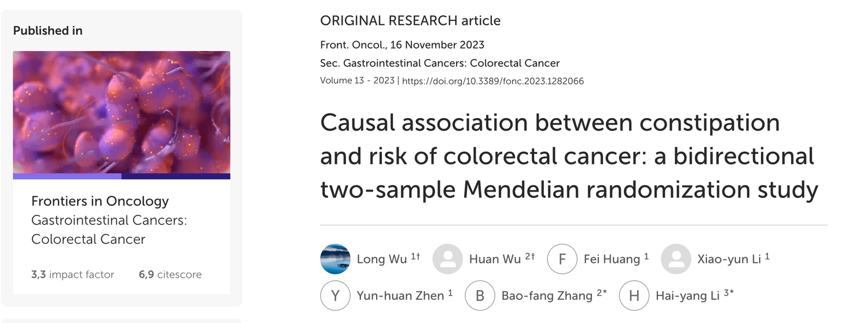Click Xiao-yun Li's grey avatar icon
Screen dimensions: 868x323
[676, 259]
